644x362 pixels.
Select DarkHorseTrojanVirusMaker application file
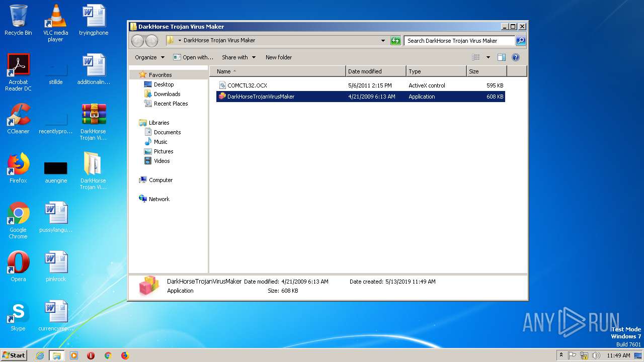(x=361, y=97)
